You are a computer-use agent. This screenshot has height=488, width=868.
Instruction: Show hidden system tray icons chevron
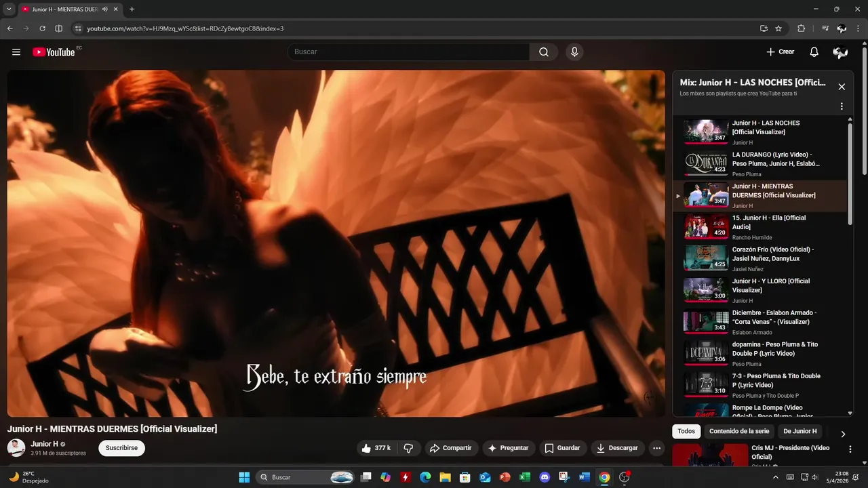pos(776,477)
